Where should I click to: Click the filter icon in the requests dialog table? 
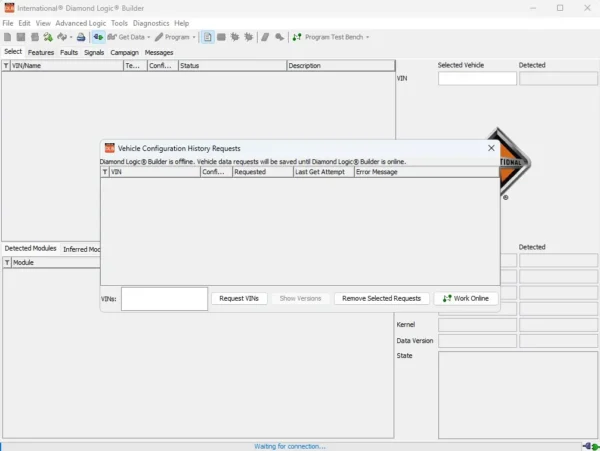(105, 172)
